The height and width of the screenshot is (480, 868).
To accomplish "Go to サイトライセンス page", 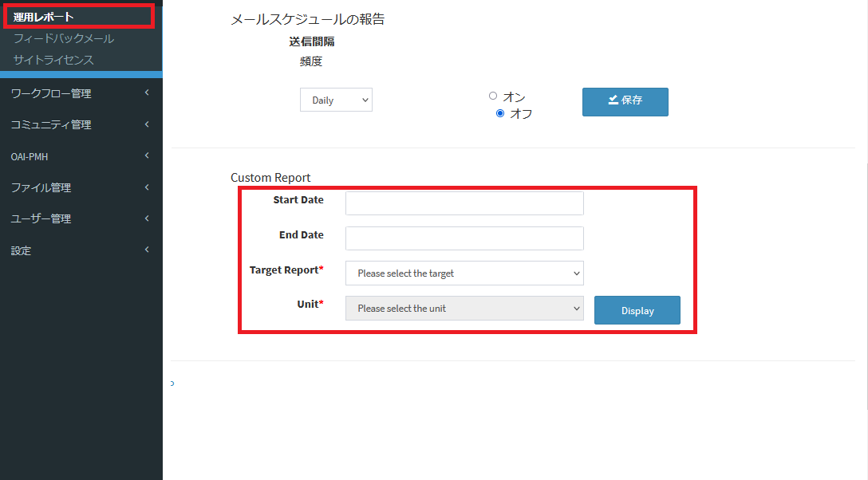I will 53,60.
